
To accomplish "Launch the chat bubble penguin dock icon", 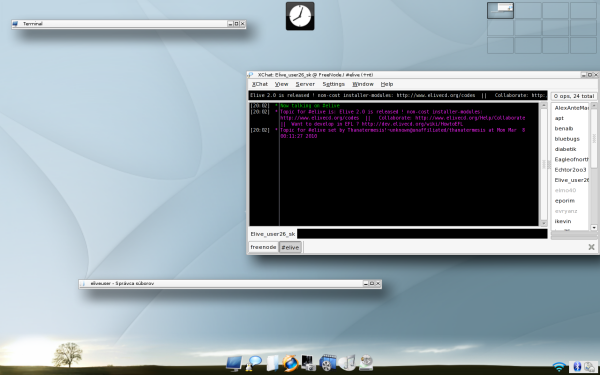I will 253,363.
